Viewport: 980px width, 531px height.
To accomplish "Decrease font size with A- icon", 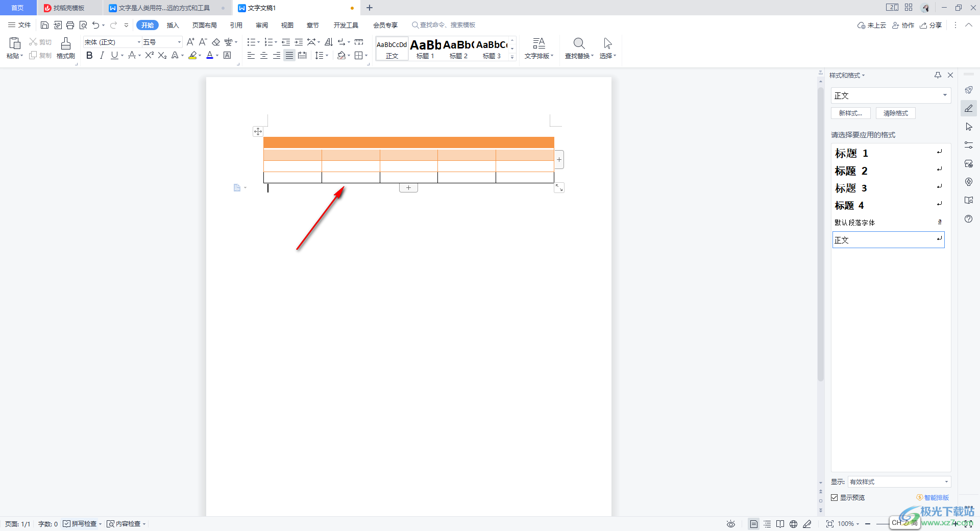I will pos(203,42).
